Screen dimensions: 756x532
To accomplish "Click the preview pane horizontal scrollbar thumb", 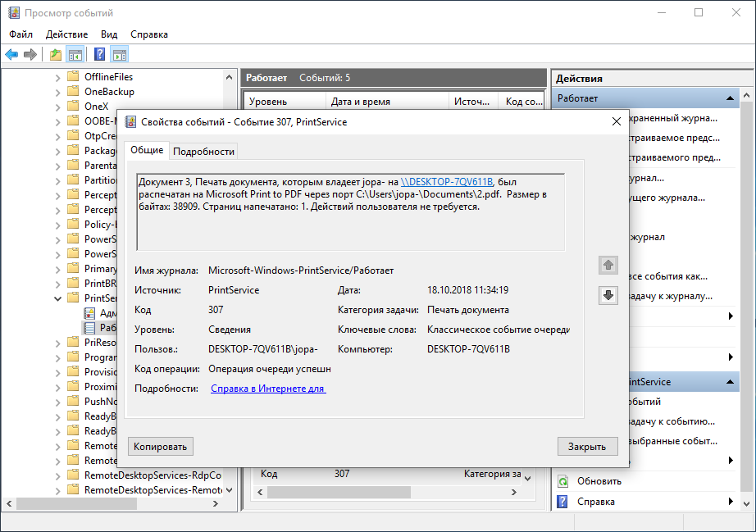I will 339,492.
